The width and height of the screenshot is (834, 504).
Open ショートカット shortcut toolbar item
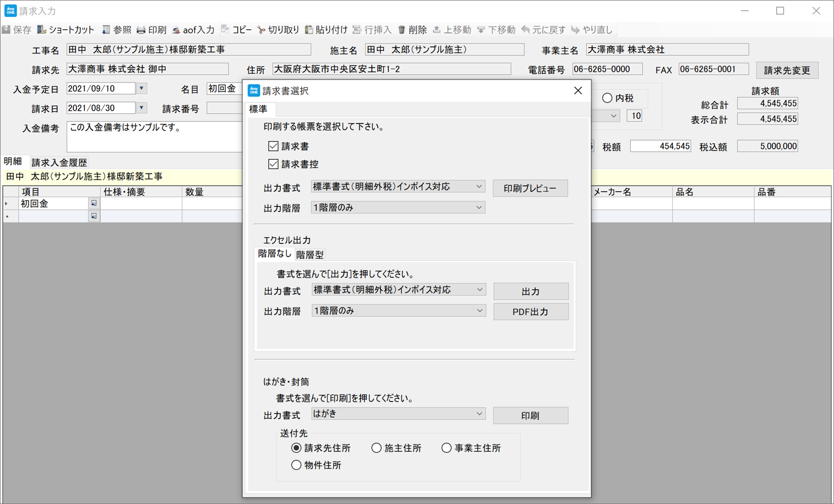coord(66,30)
